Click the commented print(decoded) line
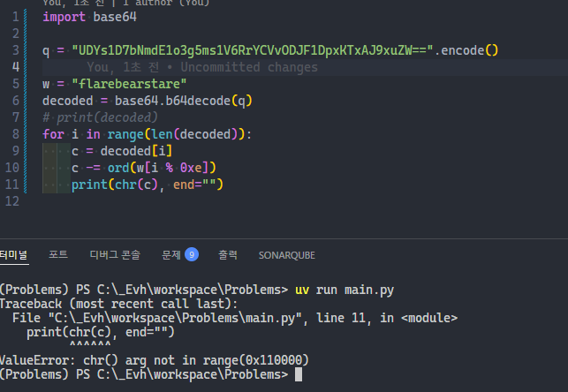 point(100,117)
